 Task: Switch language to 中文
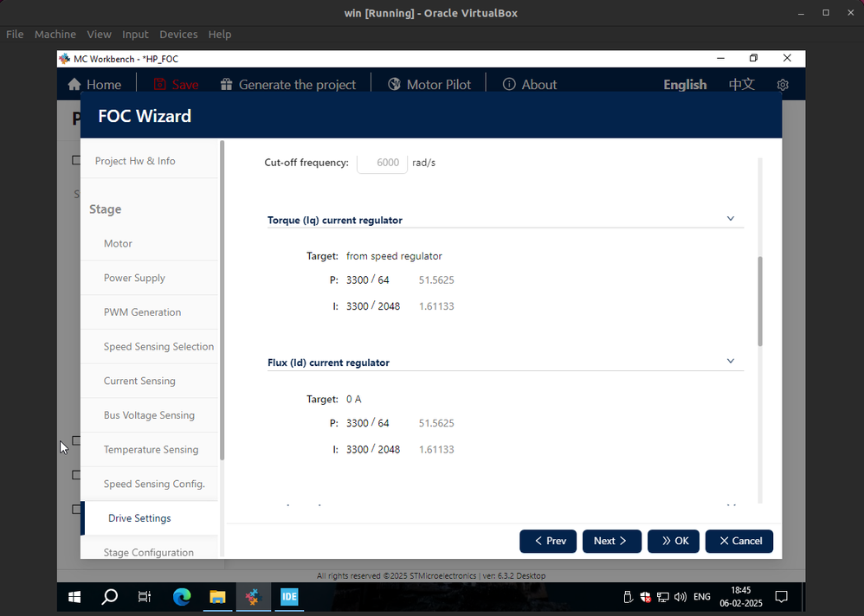pos(742,84)
